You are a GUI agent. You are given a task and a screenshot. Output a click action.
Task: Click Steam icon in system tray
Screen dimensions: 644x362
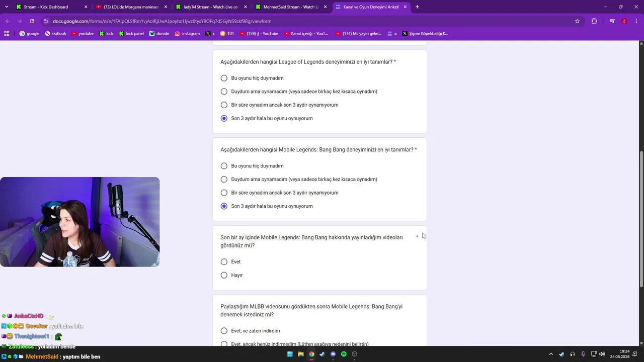click(x=561, y=354)
